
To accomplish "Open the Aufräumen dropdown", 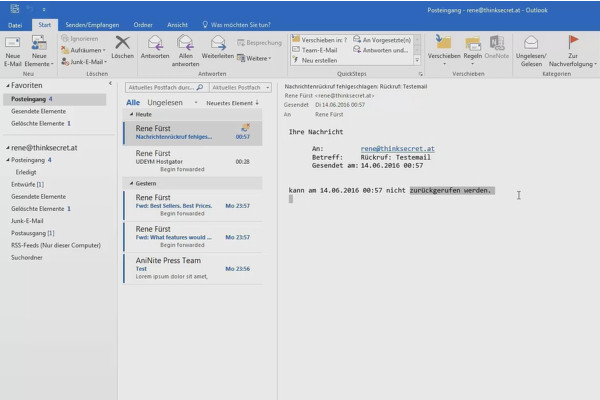I will 83,50.
